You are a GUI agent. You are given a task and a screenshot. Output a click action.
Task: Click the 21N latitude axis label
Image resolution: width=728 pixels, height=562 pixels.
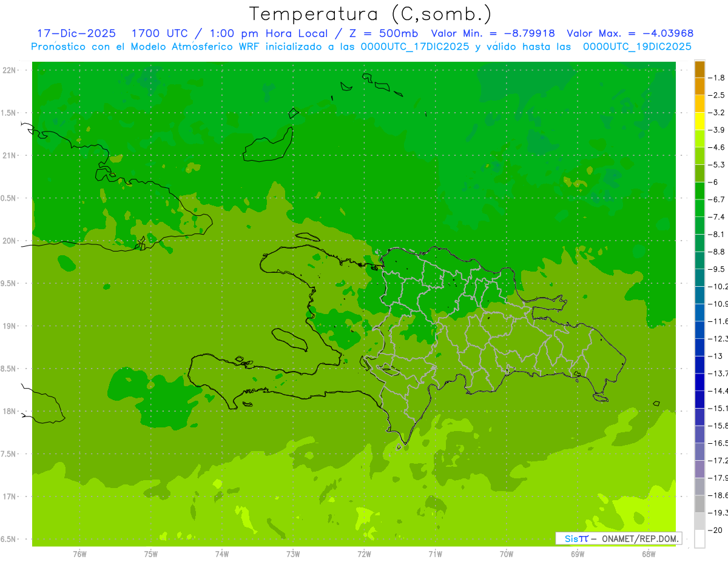tap(10, 156)
